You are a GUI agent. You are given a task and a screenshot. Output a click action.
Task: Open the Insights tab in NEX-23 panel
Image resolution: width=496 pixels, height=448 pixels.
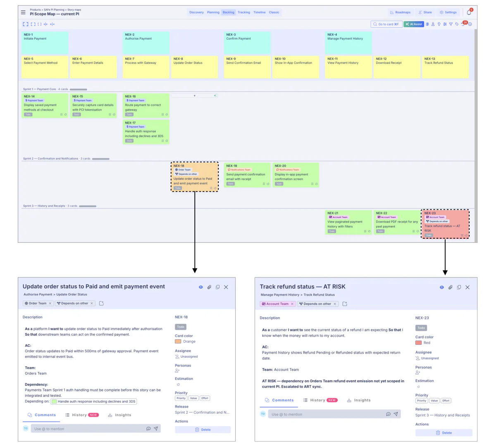pyautogui.click(x=359, y=400)
